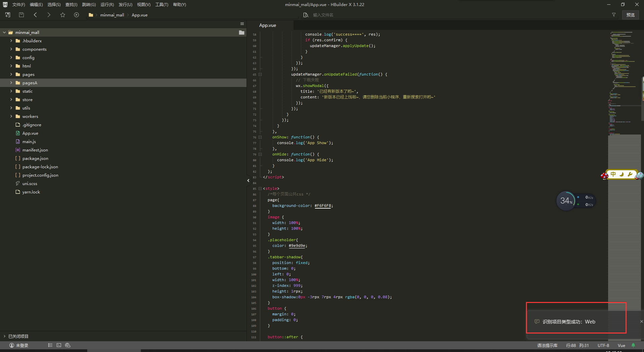Viewport: 644px width, 352px height.
Task: Click the line 88 column 31 indicator
Action: [577, 345]
